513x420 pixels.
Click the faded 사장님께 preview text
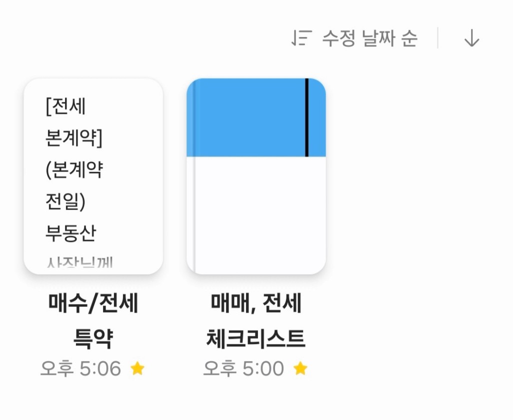click(x=79, y=262)
